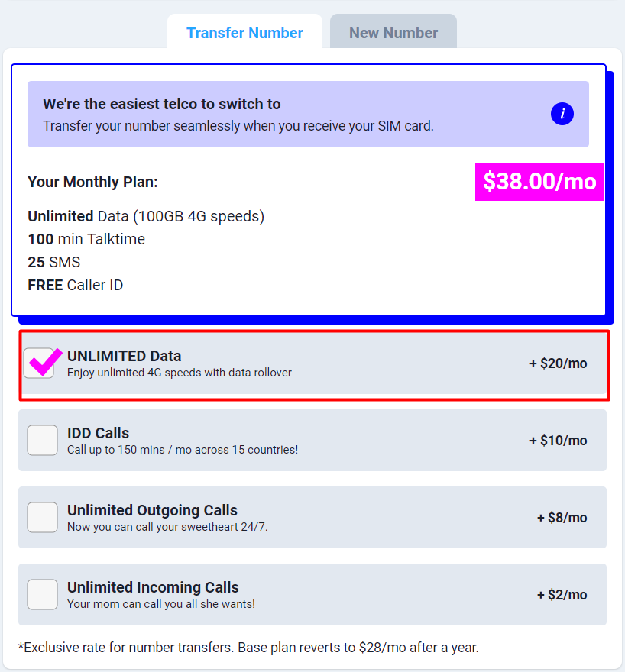Select the UNLIMITED Data add-on title
The height and width of the screenshot is (672, 625).
(125, 356)
